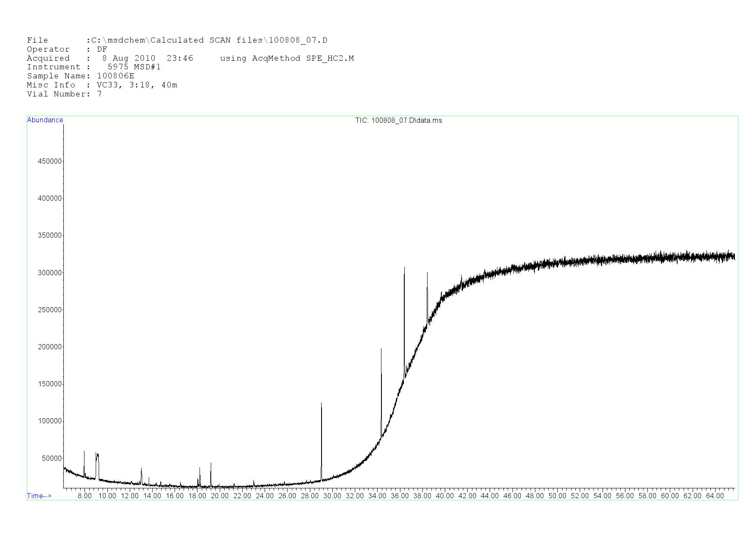Click the Sample Name 100806E text
756x534 pixels.
coord(81,76)
